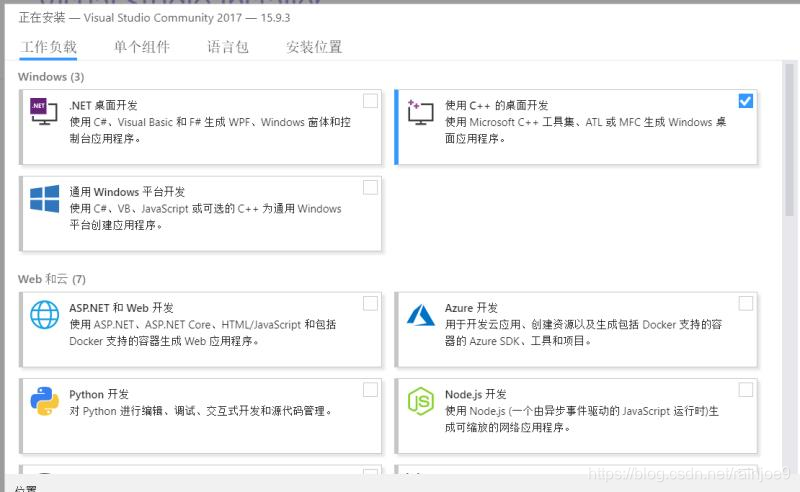
Task: Click the Azure 开发 card title
Action: point(471,308)
